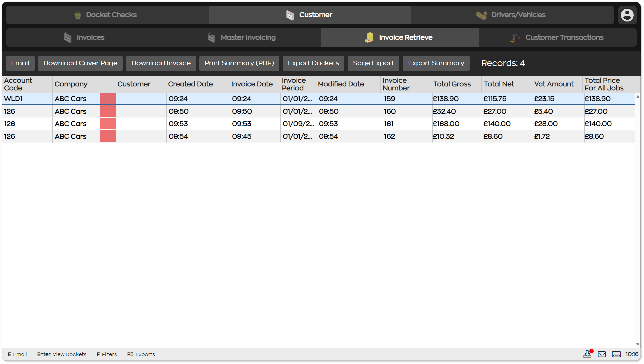This screenshot has width=644, height=364.
Task: Click the E Email shortcut hint
Action: (17, 354)
